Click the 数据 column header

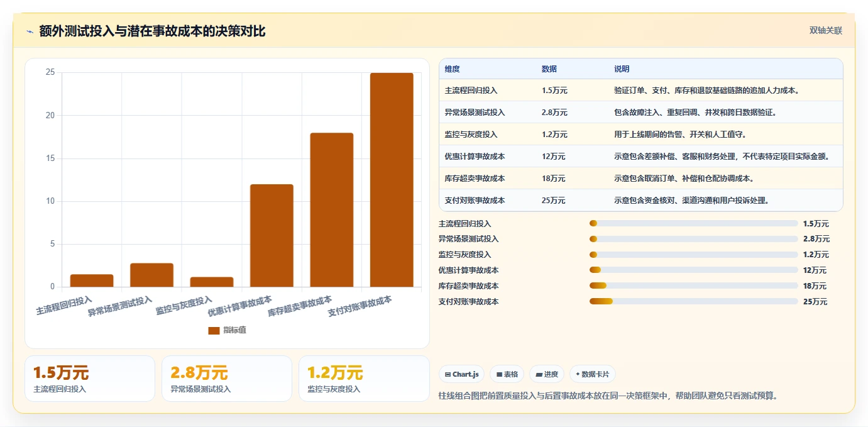549,69
